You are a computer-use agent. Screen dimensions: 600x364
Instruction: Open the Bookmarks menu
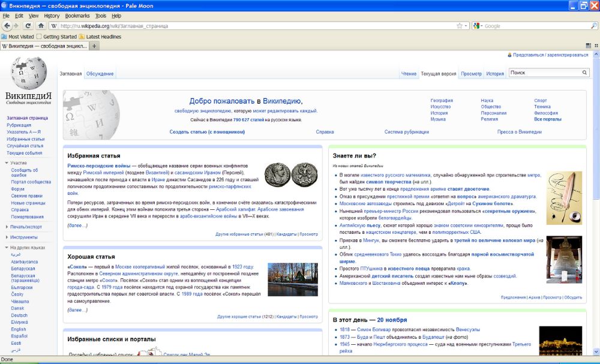[77, 16]
